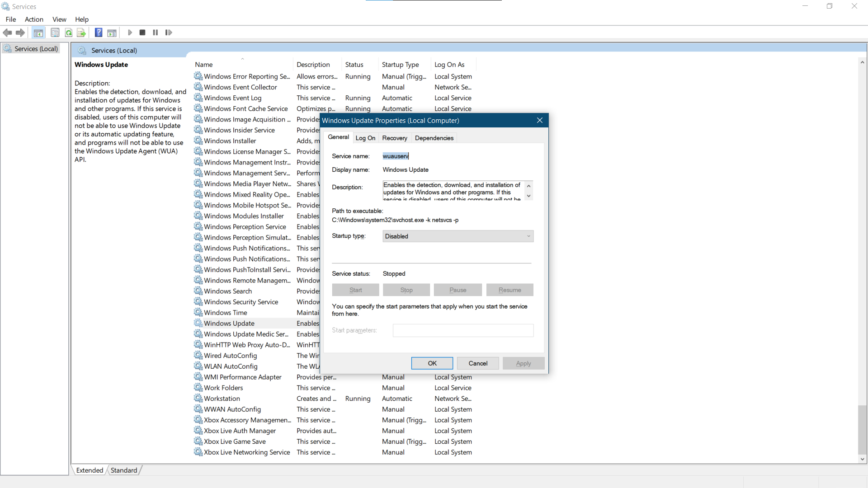Sort by the Status column header
This screenshot has width=868, height=488.
360,65
